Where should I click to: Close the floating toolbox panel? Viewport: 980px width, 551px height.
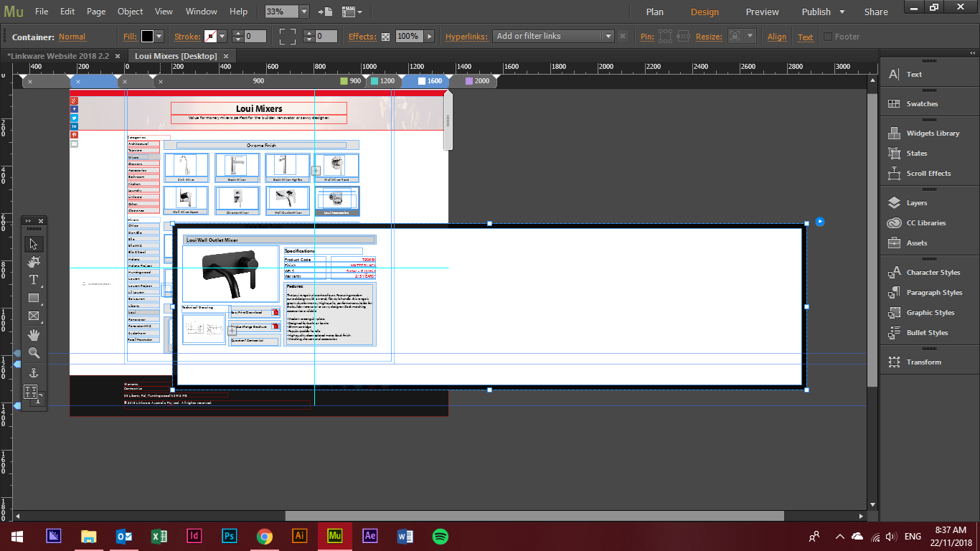(x=41, y=221)
